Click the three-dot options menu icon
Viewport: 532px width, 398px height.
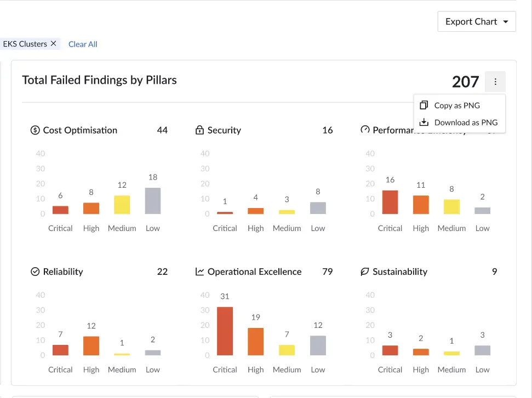495,82
